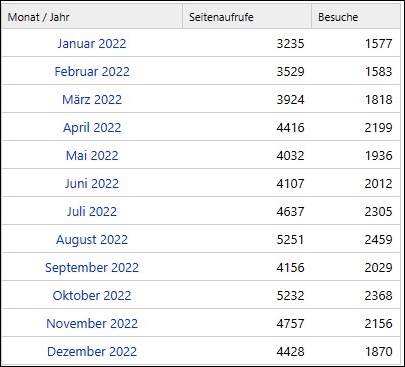Screen dimensions: 405x367
Task: Open the Januar 2022 link
Action: (92, 43)
